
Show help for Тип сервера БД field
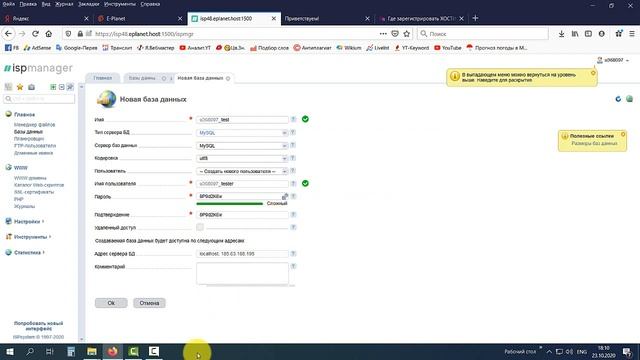coord(293,132)
